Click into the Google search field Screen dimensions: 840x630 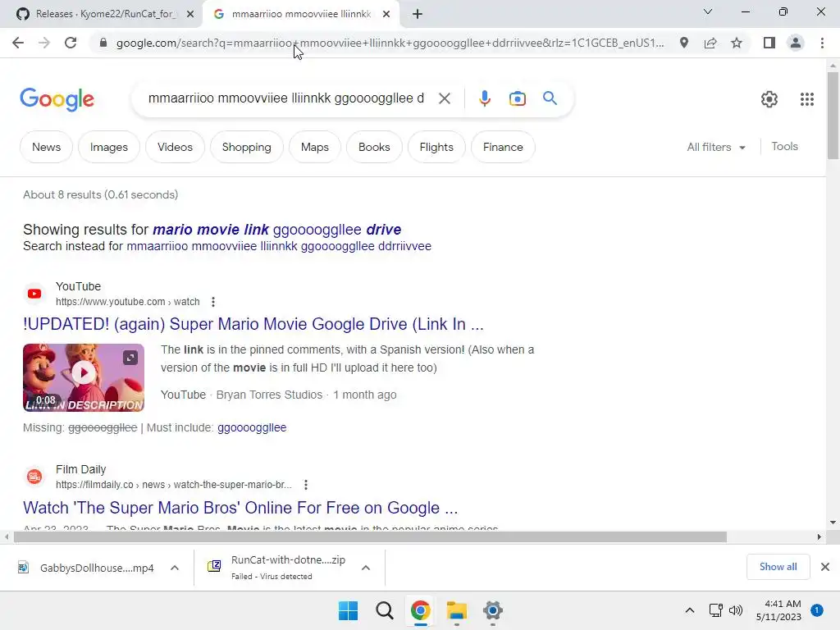tap(286, 98)
